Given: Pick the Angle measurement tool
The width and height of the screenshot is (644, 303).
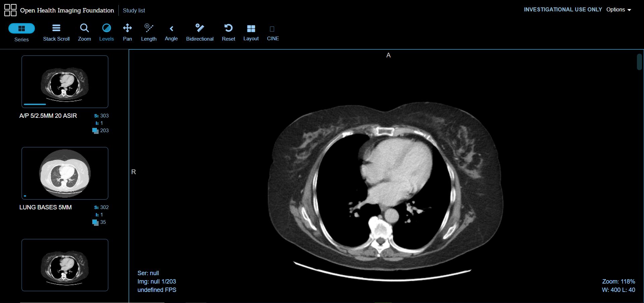Looking at the screenshot, I should (171, 33).
